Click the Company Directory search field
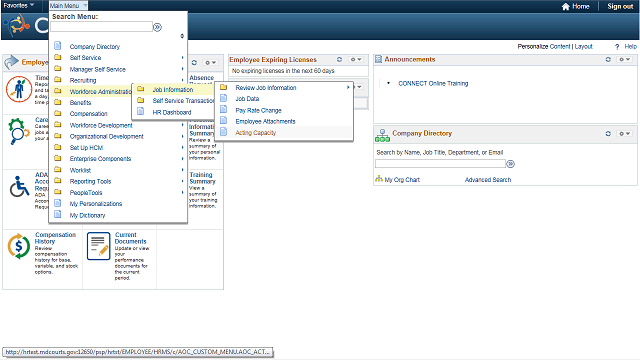The width and height of the screenshot is (640, 360). click(440, 164)
